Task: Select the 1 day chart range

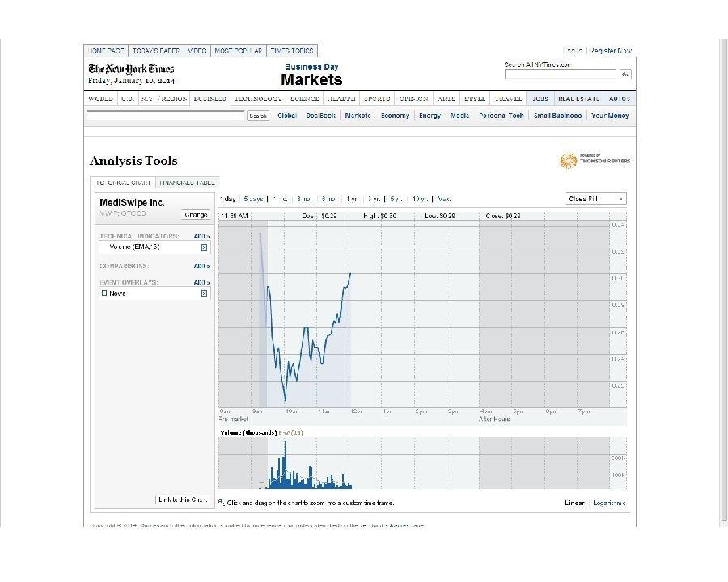Action: 227,199
